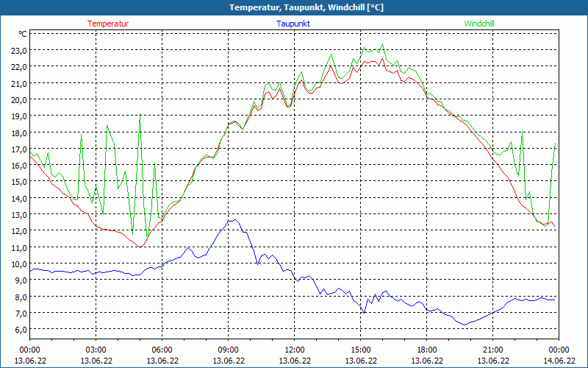Image resolution: width=588 pixels, height=368 pixels.
Task: Click the 22,0 y-axis value
Action: click(19, 67)
